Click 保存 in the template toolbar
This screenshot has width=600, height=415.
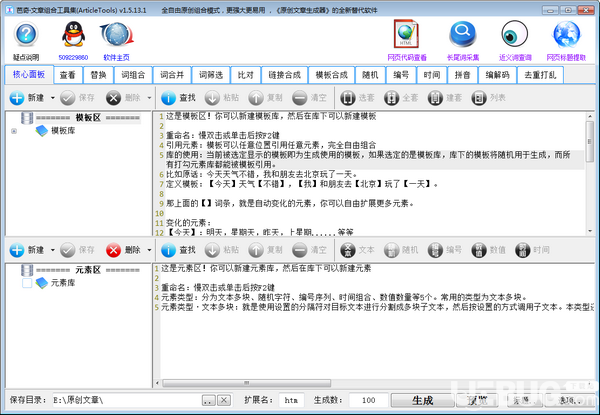tap(77, 98)
